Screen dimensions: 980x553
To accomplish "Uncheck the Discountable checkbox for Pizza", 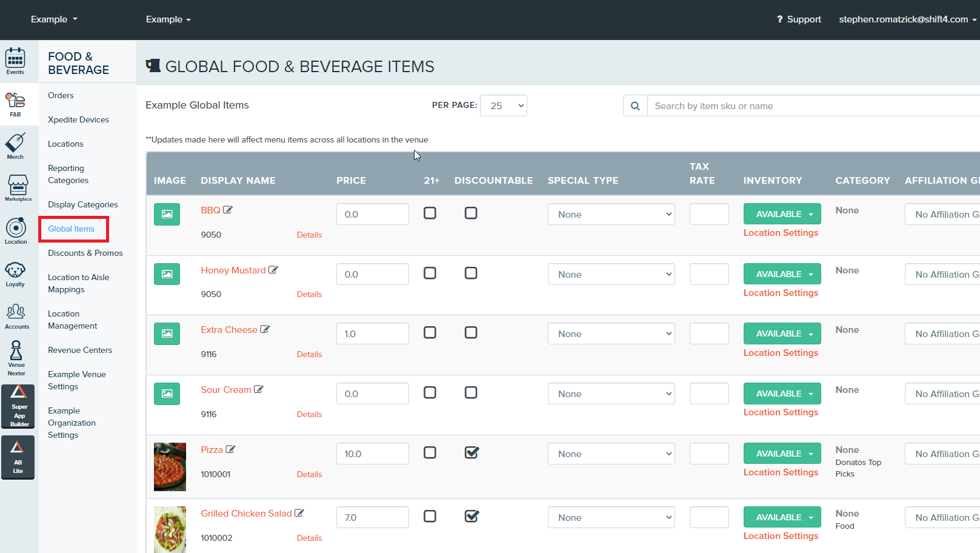I will (472, 452).
